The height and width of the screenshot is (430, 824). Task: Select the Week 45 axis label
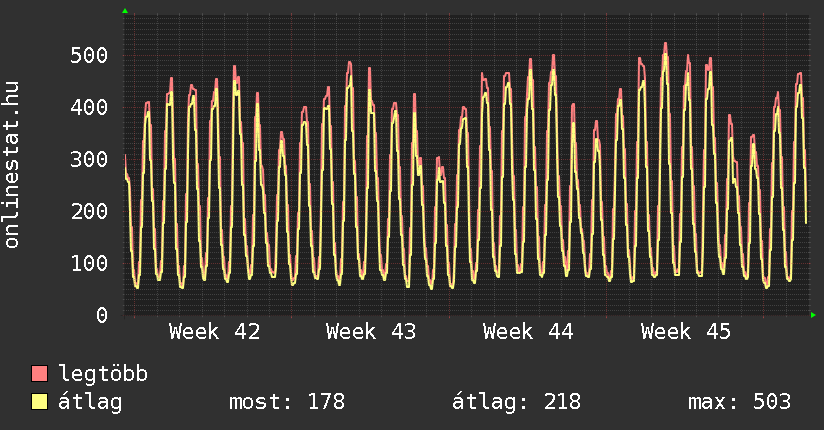[x=686, y=332]
